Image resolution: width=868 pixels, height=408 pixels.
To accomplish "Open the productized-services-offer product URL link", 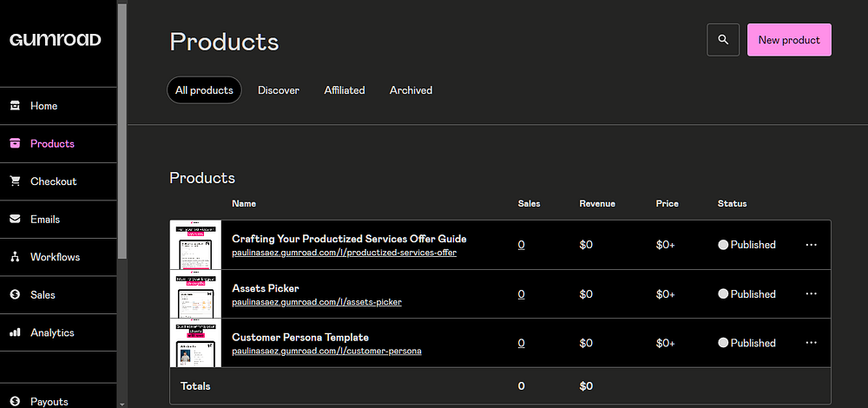I will (x=344, y=253).
